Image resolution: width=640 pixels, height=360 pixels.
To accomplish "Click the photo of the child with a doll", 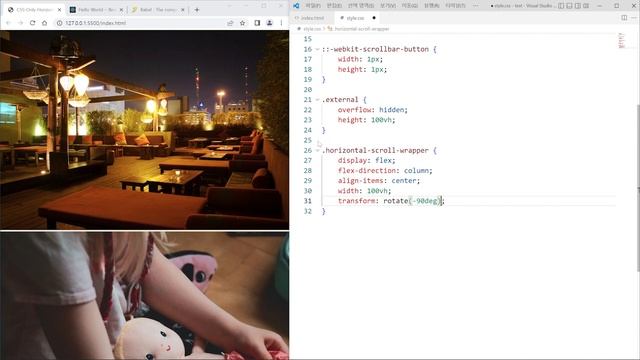I will [x=144, y=296].
